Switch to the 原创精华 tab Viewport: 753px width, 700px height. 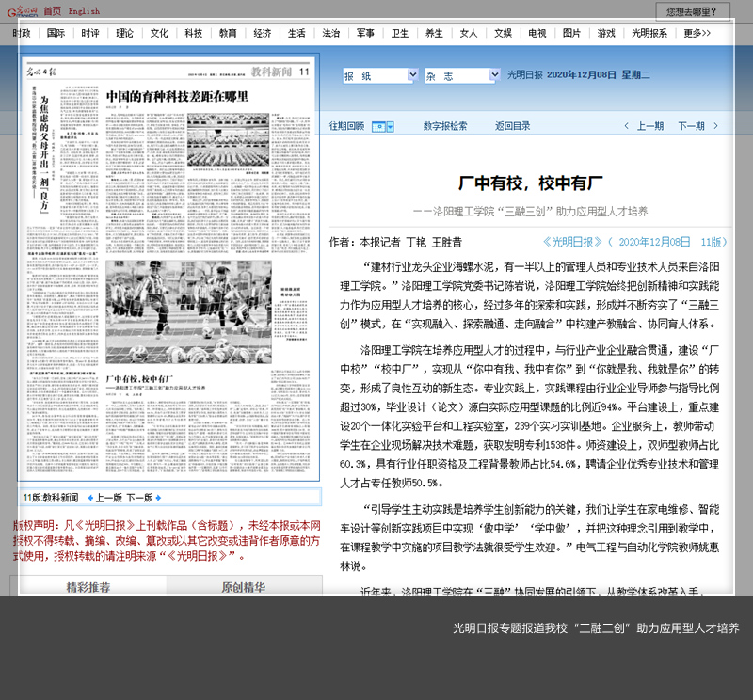point(243,587)
